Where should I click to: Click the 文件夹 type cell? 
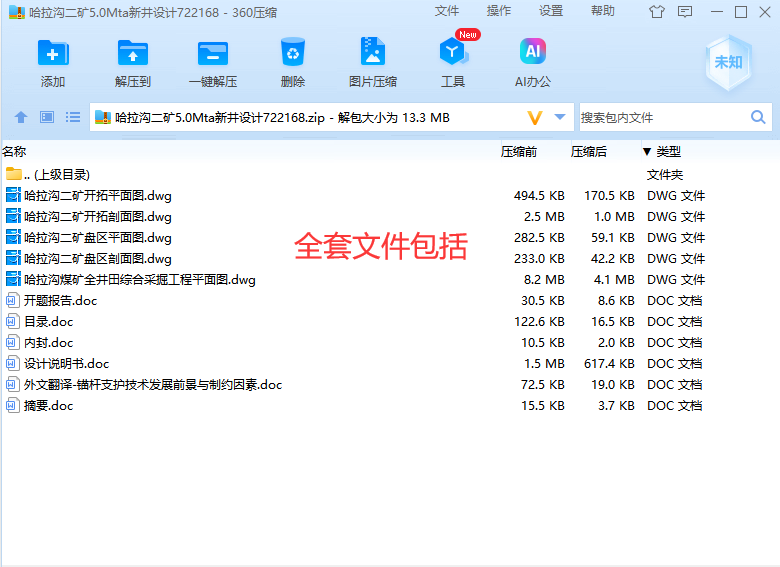click(x=665, y=175)
